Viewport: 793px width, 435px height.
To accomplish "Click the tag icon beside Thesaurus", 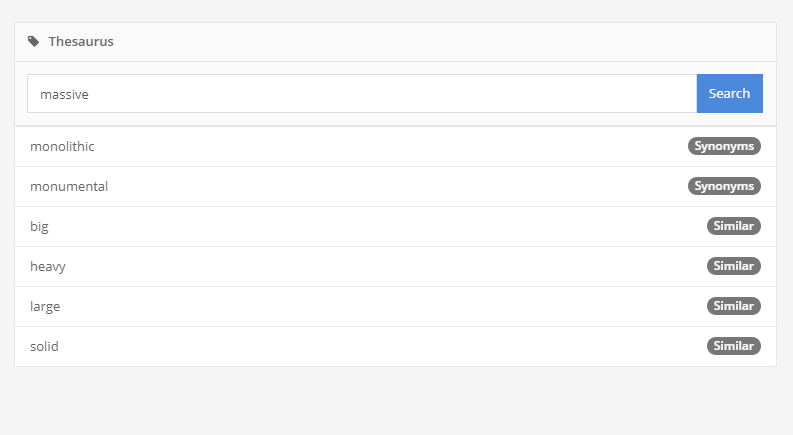I will click(34, 42).
